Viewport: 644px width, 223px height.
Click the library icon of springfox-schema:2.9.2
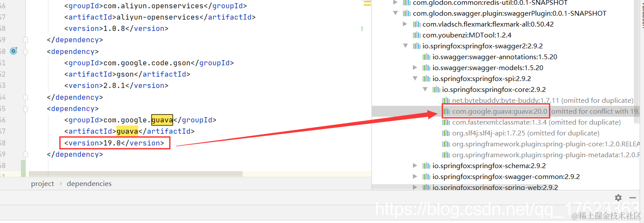click(426, 166)
